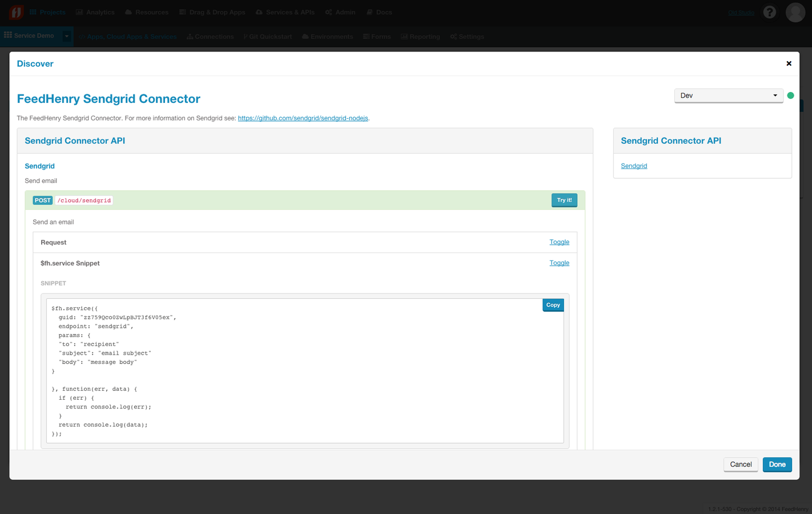Screen dimensions: 812x514
Task: Click the Done button
Action: tap(777, 464)
